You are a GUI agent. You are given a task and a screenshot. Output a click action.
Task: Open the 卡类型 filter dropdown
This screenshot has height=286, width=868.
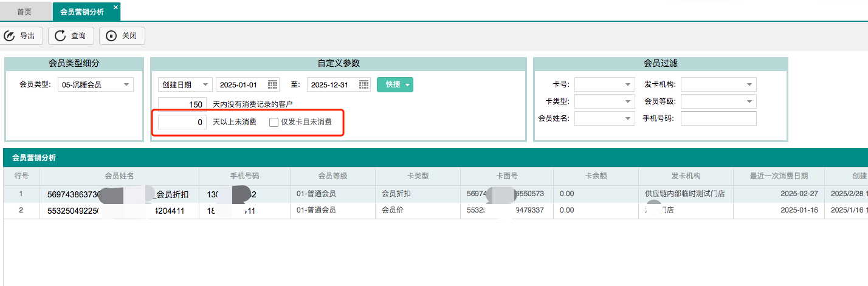coord(605,101)
